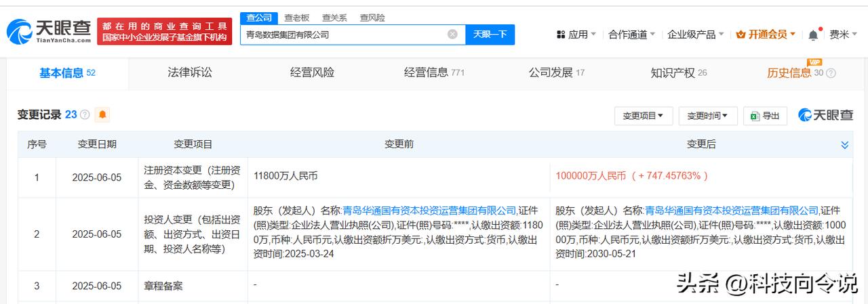Click the red promotional banner beside the logo
868x304 pixels.
pyautogui.click(x=164, y=31)
